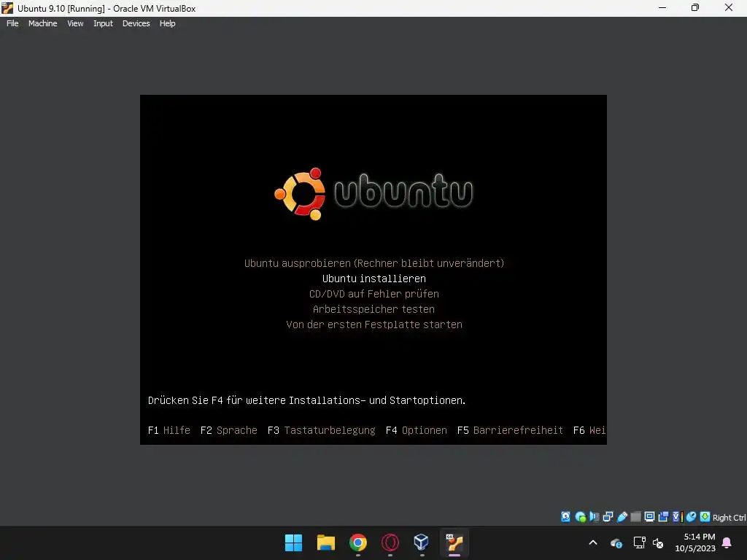Open Google Chrome from the taskbar
Screen dimensions: 747x560
click(357, 542)
